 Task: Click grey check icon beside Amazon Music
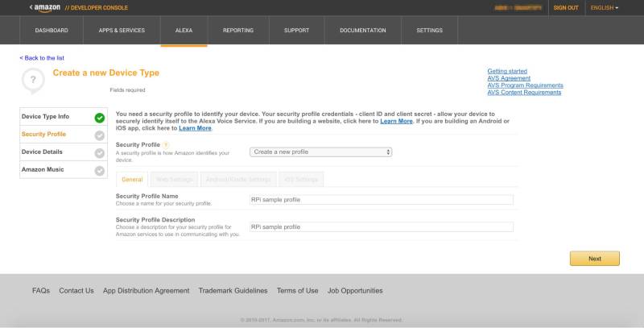click(x=99, y=171)
